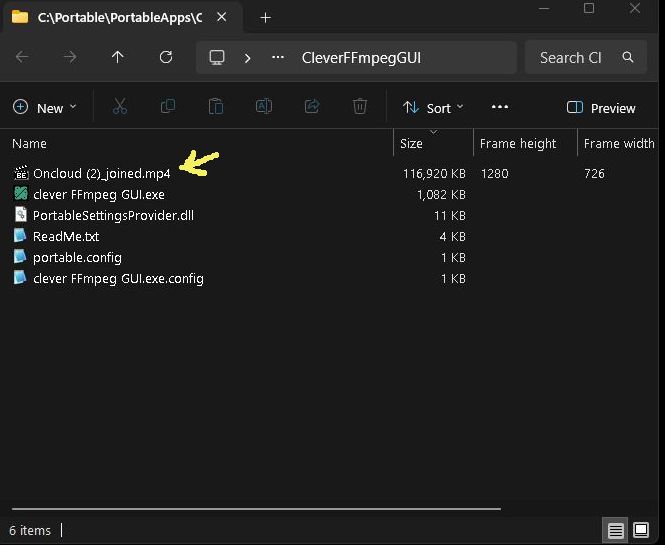Click the 116,920 KB size value
665x545 pixels.
pos(434,173)
